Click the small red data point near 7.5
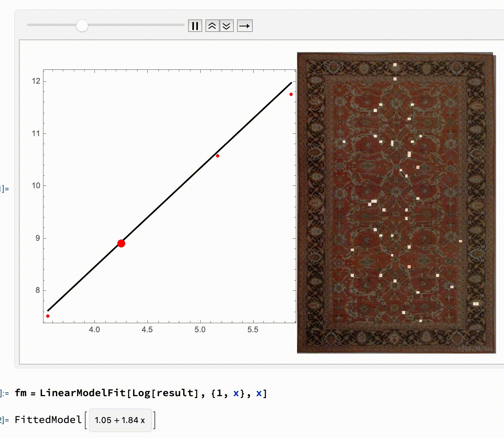This screenshot has height=438, width=504. (x=48, y=316)
